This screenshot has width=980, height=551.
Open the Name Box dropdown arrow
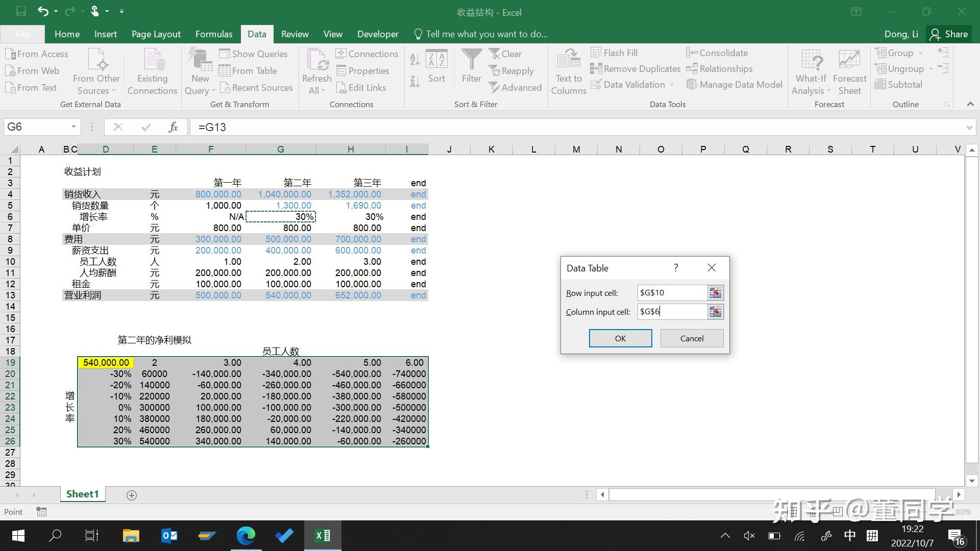point(73,127)
